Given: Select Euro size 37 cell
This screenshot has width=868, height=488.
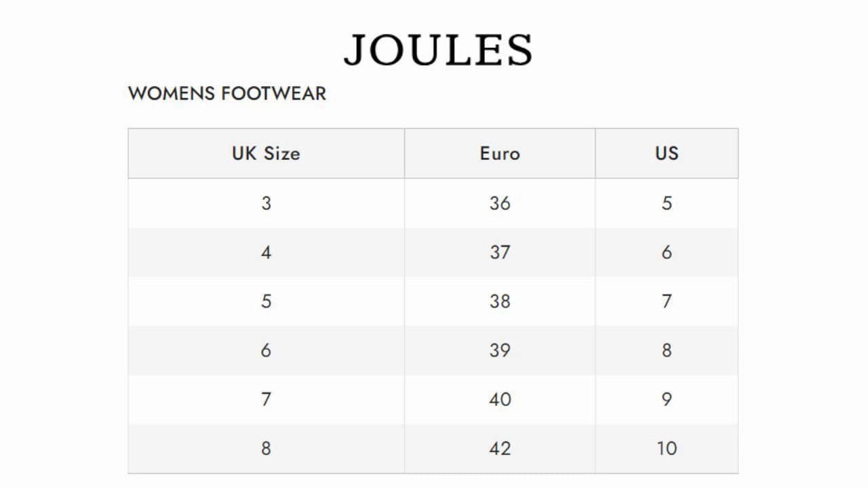Looking at the screenshot, I should [500, 252].
